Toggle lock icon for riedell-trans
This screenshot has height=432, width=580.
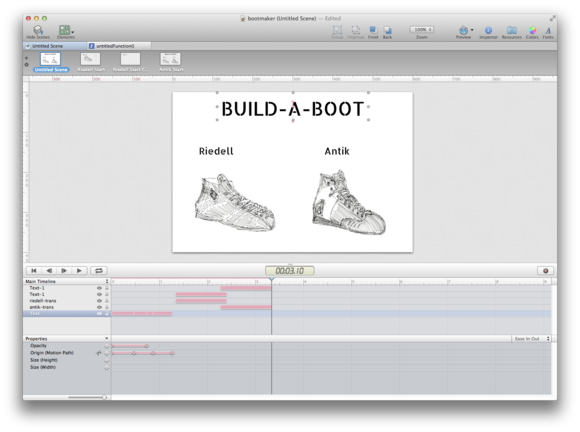107,301
